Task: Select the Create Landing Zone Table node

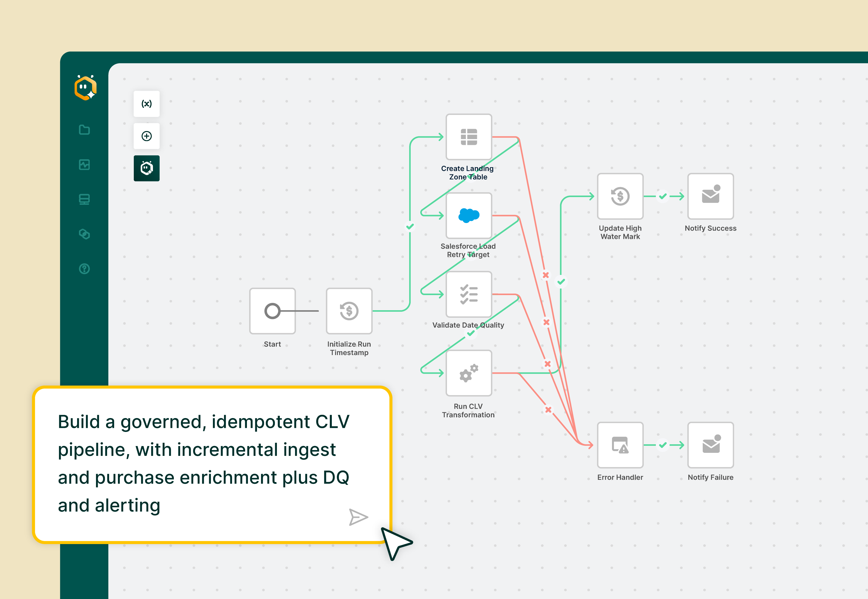Action: 469,137
